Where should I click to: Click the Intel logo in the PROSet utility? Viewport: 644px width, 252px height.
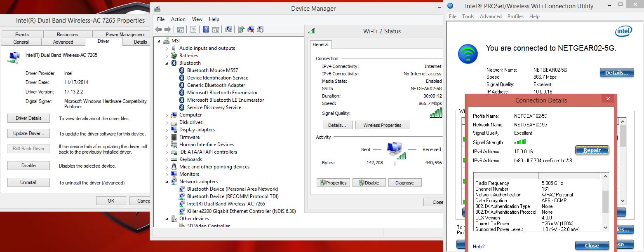[x=623, y=31]
